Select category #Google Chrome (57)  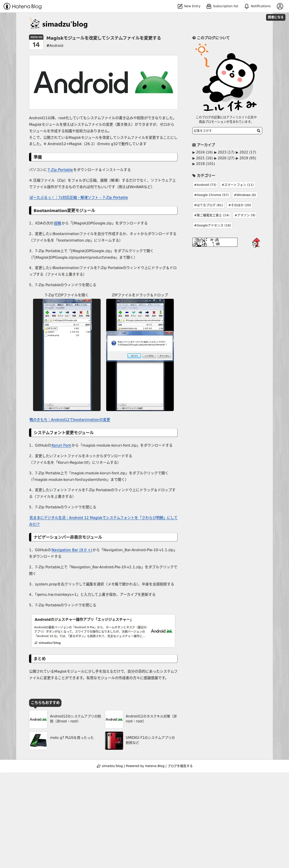(x=211, y=195)
